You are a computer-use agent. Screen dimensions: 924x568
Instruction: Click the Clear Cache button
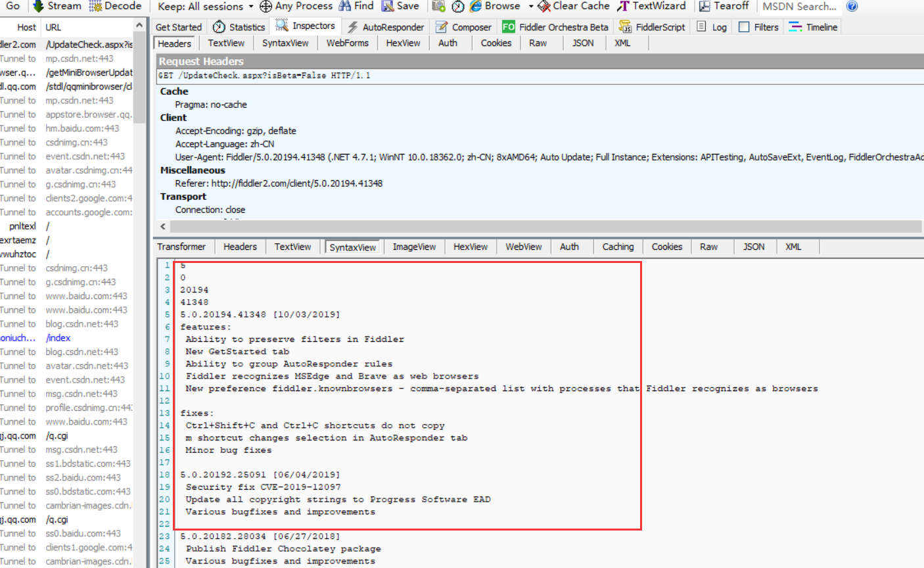pyautogui.click(x=574, y=6)
